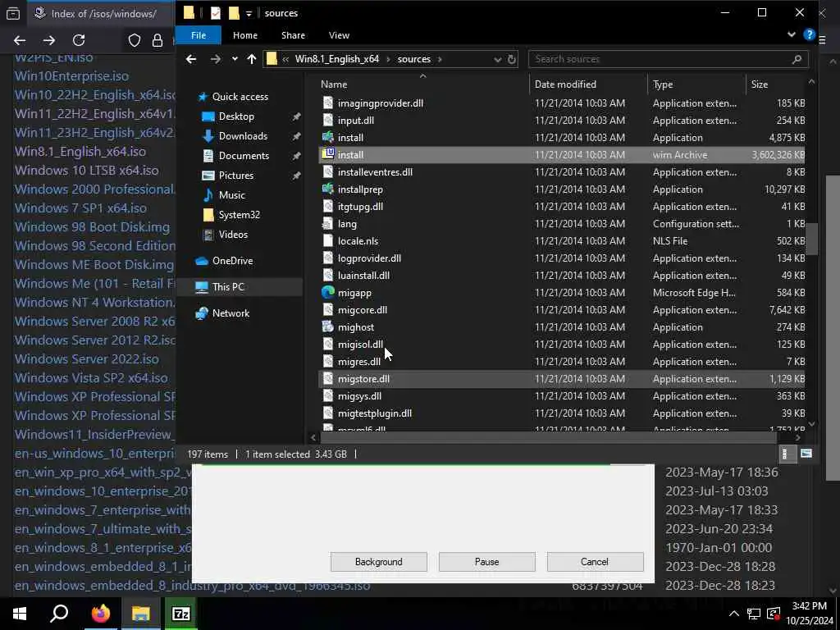This screenshot has height=630, width=840.
Task: Select the install Application file icon
Action: (x=328, y=138)
